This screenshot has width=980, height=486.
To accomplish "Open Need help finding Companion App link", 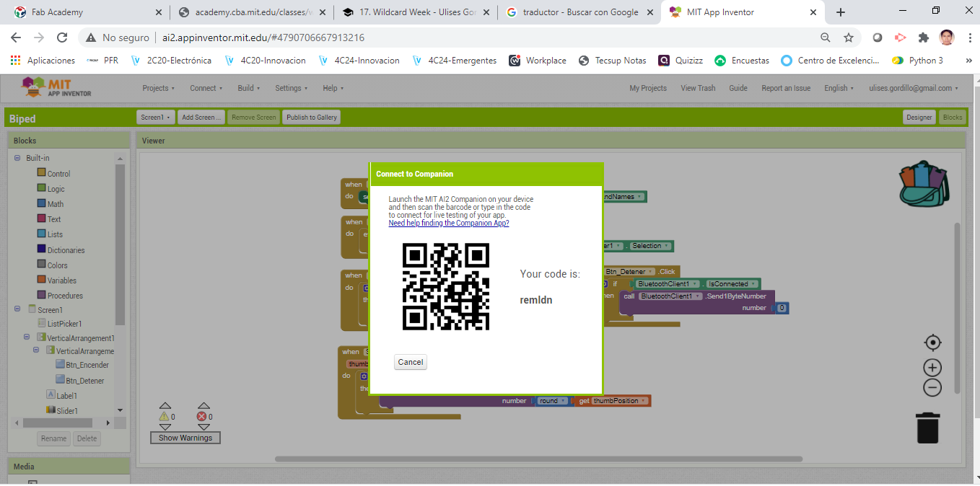I will [x=449, y=223].
